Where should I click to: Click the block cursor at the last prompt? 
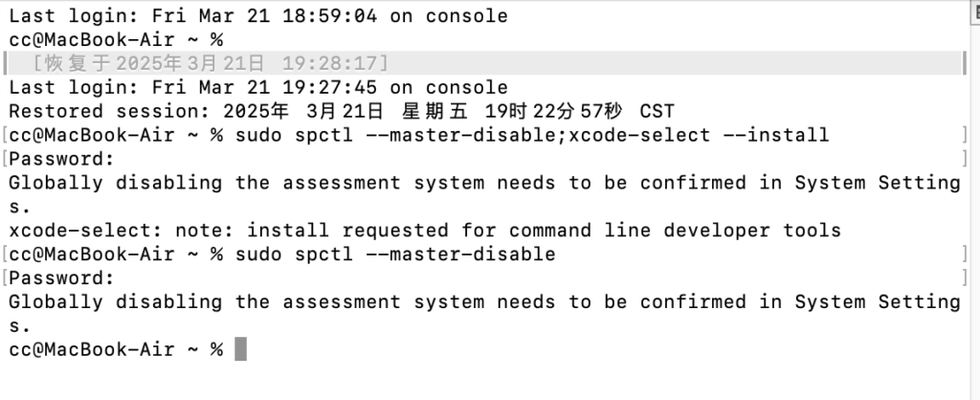(x=240, y=349)
